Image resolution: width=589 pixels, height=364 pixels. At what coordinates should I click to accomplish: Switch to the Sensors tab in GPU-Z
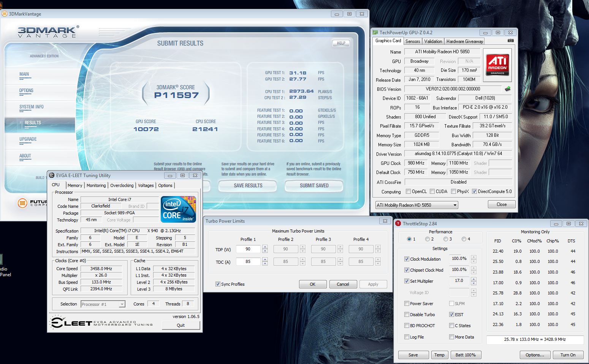pyautogui.click(x=413, y=41)
